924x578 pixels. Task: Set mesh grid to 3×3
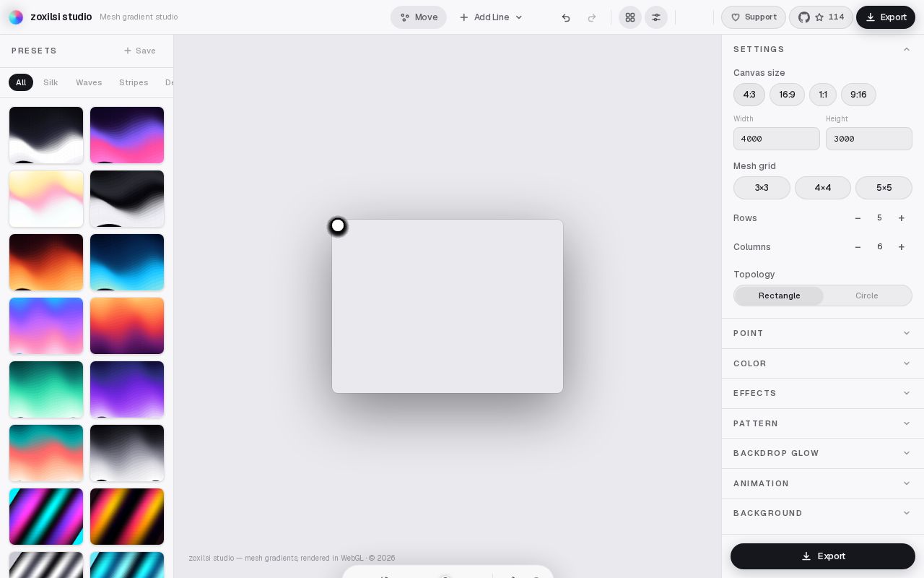pyautogui.click(x=762, y=188)
